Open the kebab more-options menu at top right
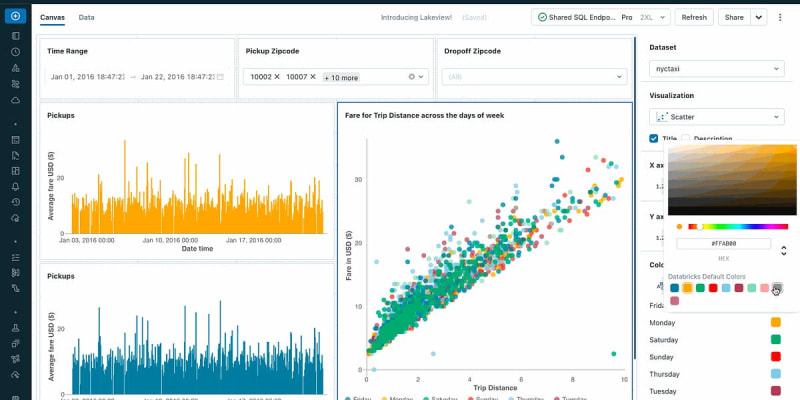The height and width of the screenshot is (400, 800). click(780, 17)
